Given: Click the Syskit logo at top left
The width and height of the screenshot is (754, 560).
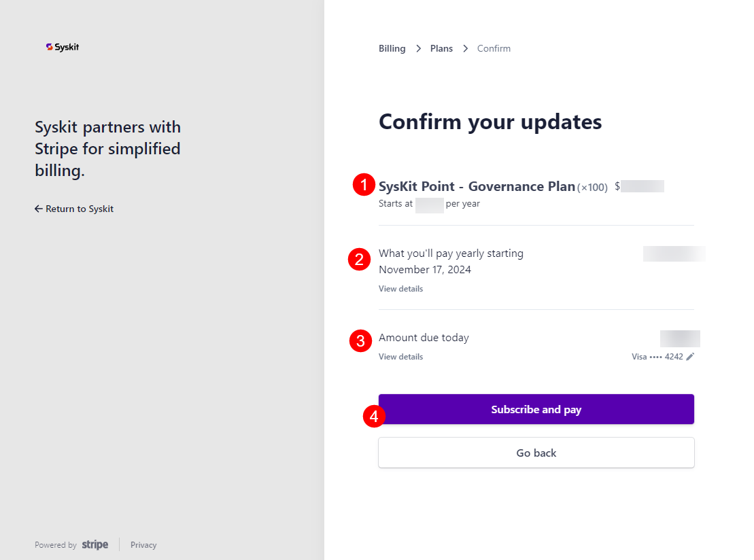Looking at the screenshot, I should coord(62,47).
